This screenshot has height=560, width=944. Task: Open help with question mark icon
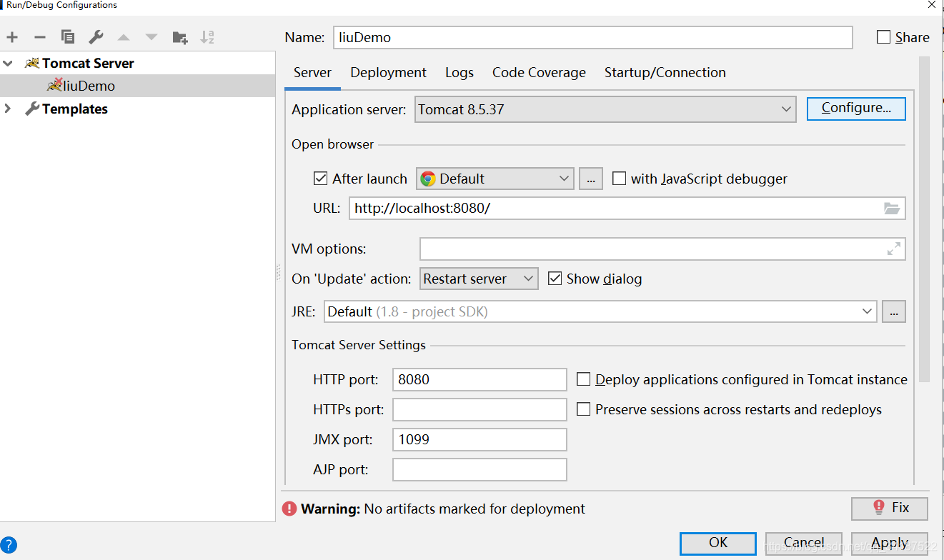[9, 546]
